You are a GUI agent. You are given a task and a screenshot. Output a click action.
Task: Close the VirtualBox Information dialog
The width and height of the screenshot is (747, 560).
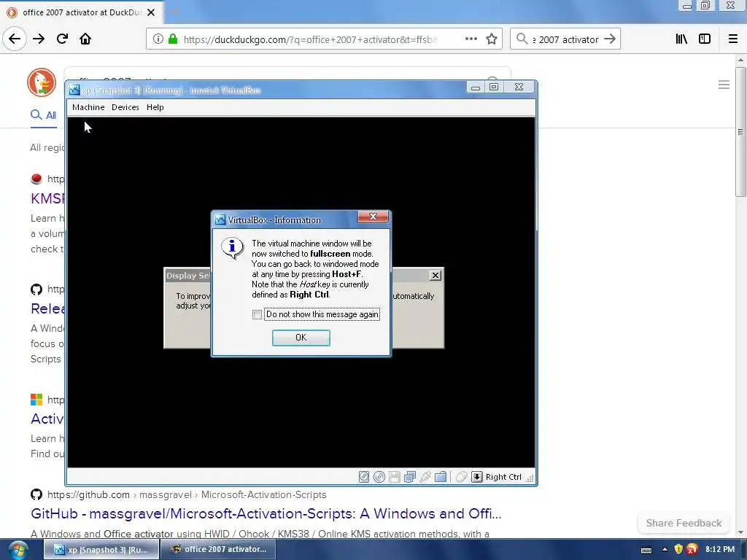point(373,217)
